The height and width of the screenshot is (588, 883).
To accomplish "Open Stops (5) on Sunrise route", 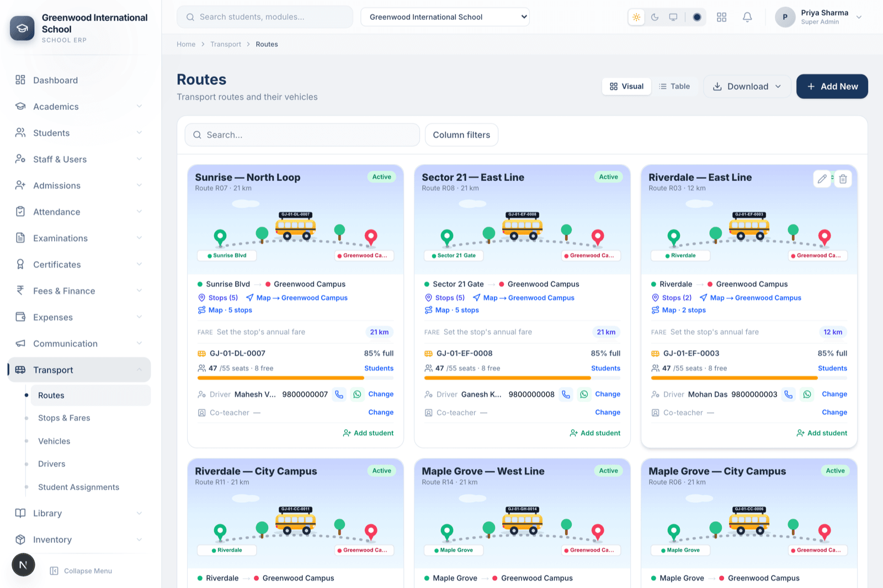I will tap(218, 298).
